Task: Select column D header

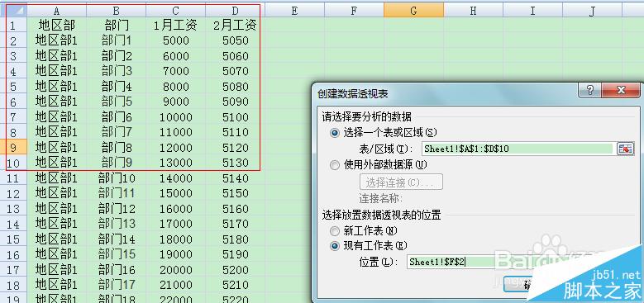Action: 236,10
